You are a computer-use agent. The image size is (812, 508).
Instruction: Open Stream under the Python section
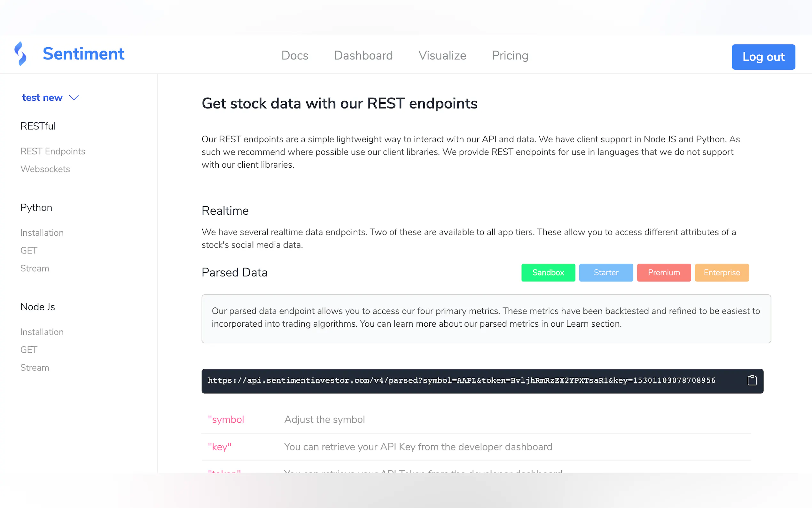point(35,268)
